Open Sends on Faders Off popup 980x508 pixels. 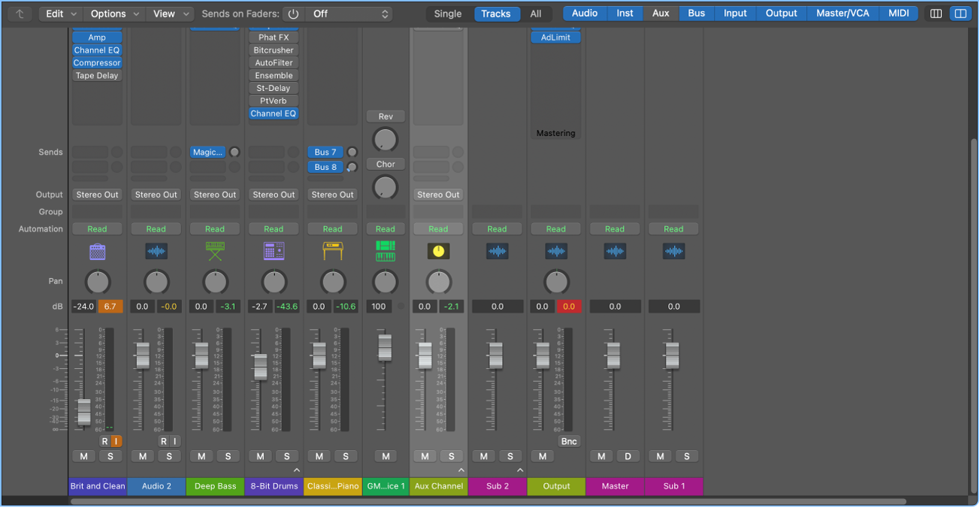point(348,14)
